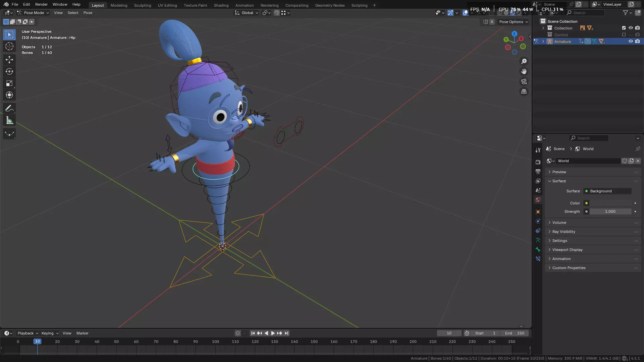Open the Object properties tab
The width and height of the screenshot is (644, 362).
coord(538,212)
